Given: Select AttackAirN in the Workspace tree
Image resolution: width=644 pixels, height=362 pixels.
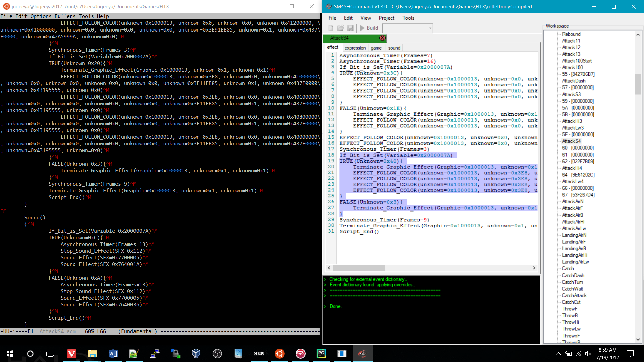Looking at the screenshot, I should [573, 201].
